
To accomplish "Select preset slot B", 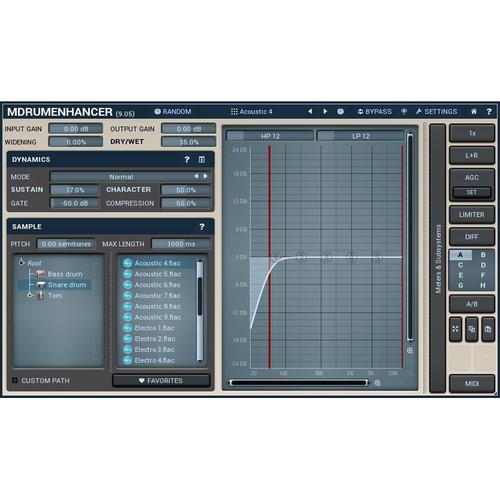I will [x=483, y=255].
